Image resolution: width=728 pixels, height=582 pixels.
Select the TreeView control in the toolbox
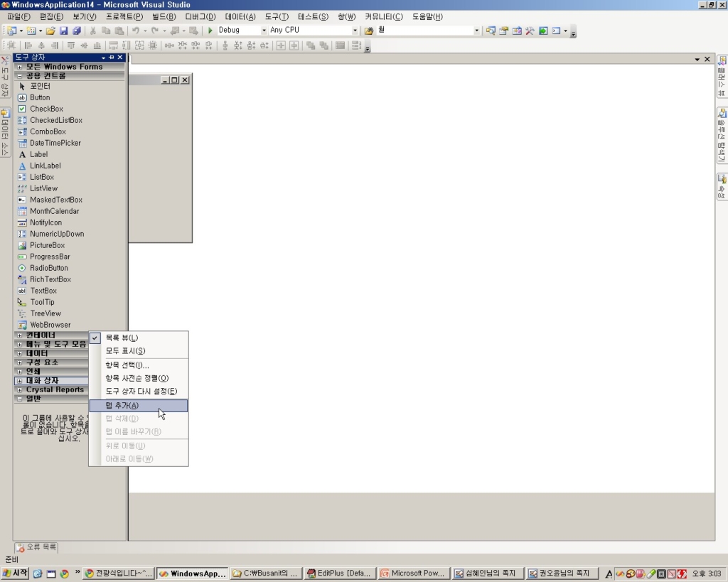coord(70,314)
